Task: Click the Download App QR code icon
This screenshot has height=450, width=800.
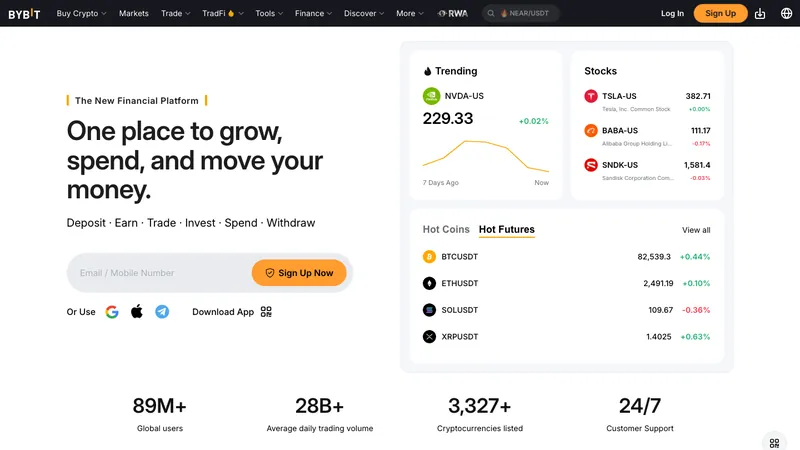Action: coord(266,312)
